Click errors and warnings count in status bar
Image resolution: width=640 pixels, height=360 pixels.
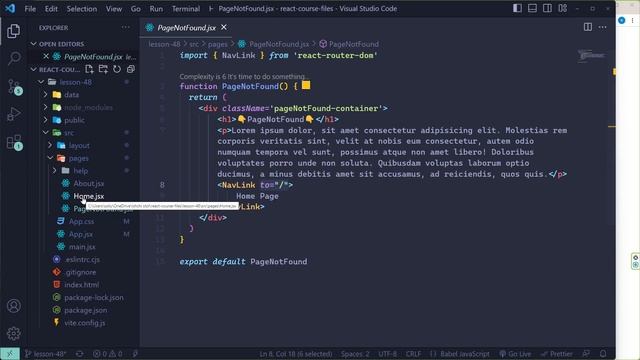point(107,354)
